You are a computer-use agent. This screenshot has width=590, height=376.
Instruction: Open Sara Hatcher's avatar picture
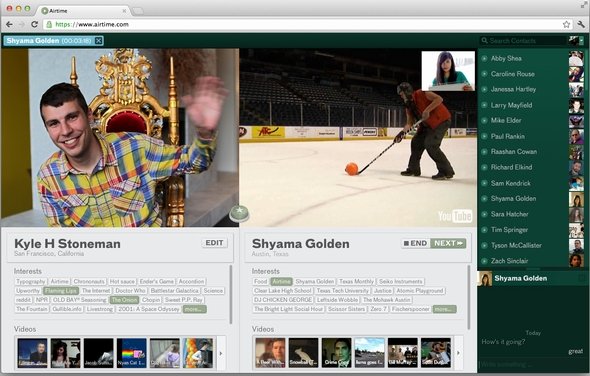576,215
